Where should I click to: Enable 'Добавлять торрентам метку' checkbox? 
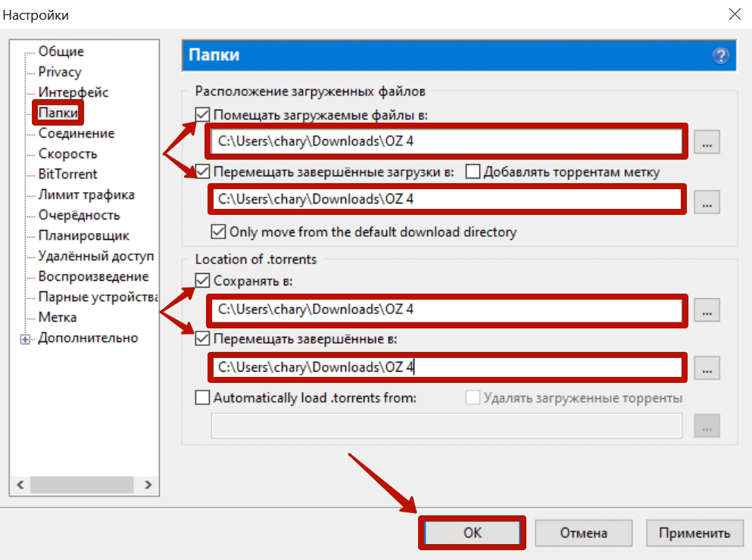[473, 172]
